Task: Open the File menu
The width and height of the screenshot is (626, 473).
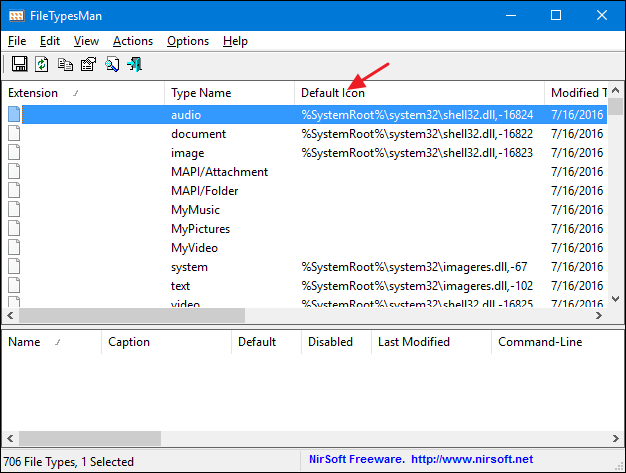Action: coord(17,41)
